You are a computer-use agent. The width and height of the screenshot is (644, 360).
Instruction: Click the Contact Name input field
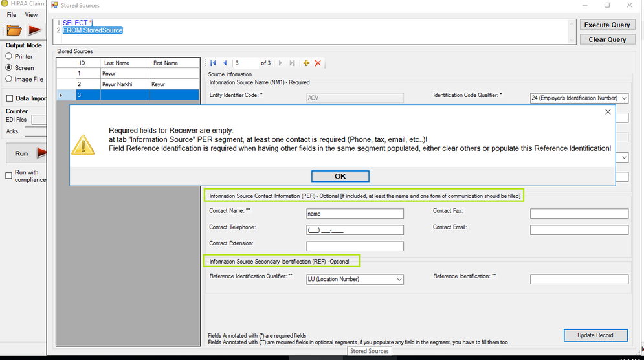(x=355, y=214)
